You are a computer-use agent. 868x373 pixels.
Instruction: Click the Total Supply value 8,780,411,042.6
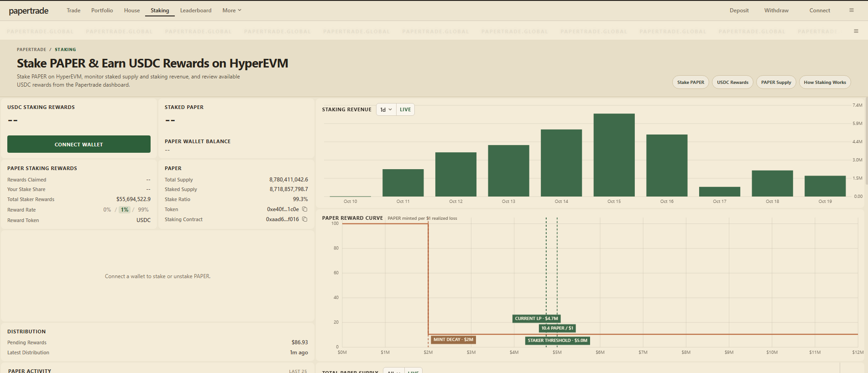click(x=288, y=180)
